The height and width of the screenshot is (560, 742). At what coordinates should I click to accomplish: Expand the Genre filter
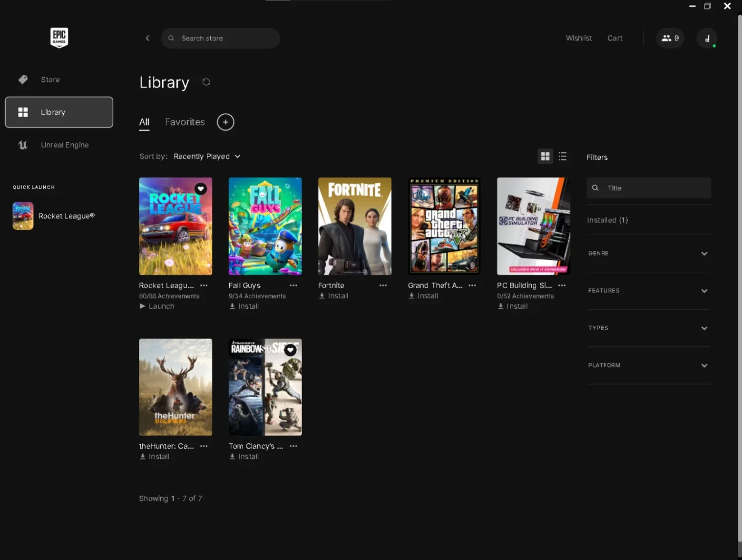(x=649, y=254)
